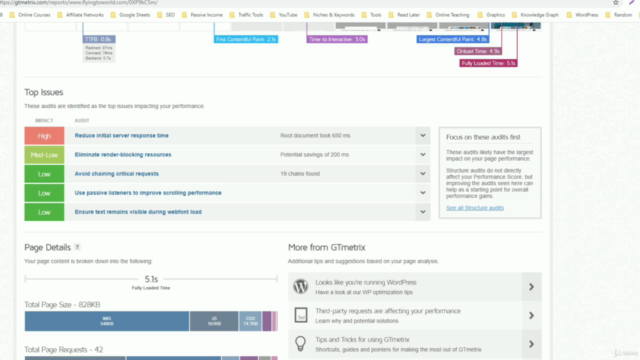Click the First Contentful Paint marker
Image resolution: width=640 pixels, height=360 pixels.
pos(246,39)
